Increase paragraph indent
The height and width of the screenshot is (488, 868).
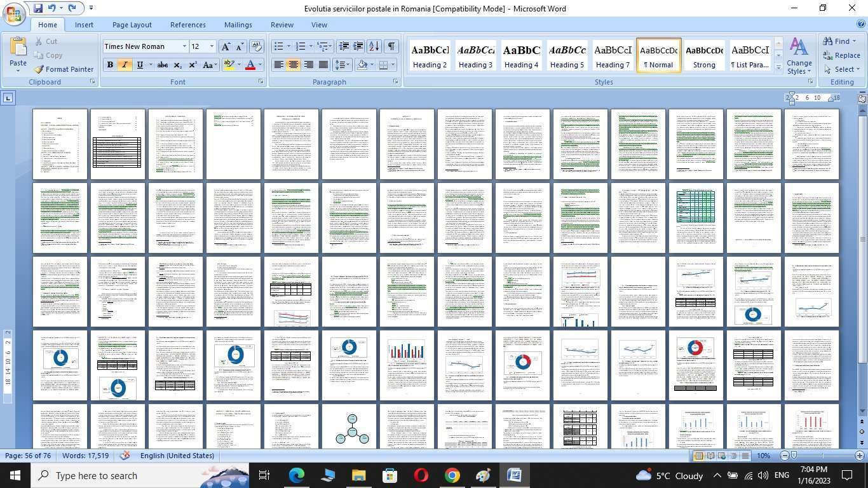358,46
